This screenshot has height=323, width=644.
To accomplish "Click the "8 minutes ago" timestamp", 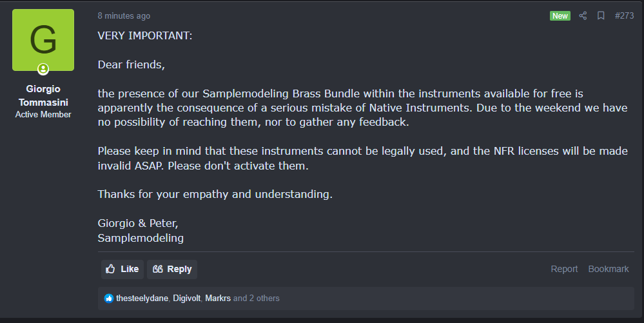I will [x=124, y=15].
